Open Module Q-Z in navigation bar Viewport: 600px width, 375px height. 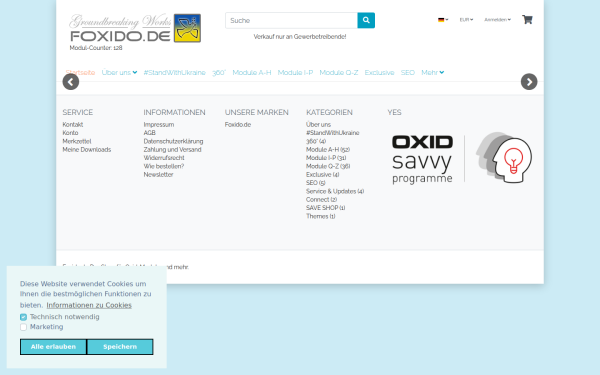(339, 72)
